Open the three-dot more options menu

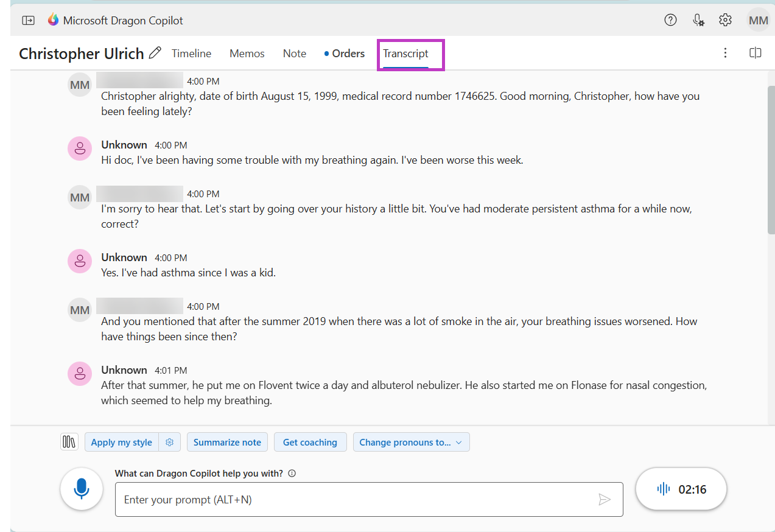(x=725, y=53)
